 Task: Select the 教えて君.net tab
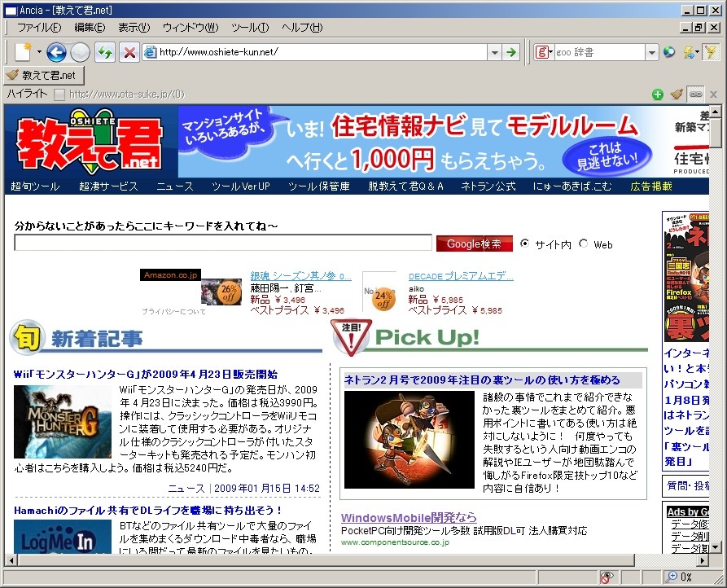pyautogui.click(x=45, y=75)
